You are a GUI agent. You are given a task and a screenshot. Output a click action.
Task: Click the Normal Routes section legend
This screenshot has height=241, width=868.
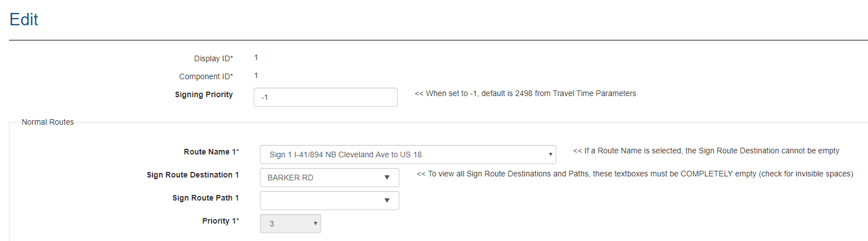[x=48, y=122]
